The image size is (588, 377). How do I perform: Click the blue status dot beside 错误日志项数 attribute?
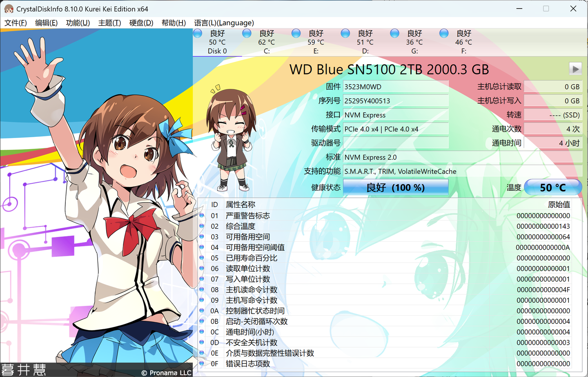202,364
